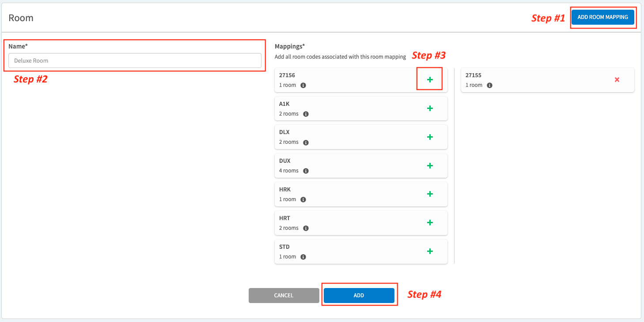View info icon for DLX 2 rooms
644x322 pixels.
point(306,142)
